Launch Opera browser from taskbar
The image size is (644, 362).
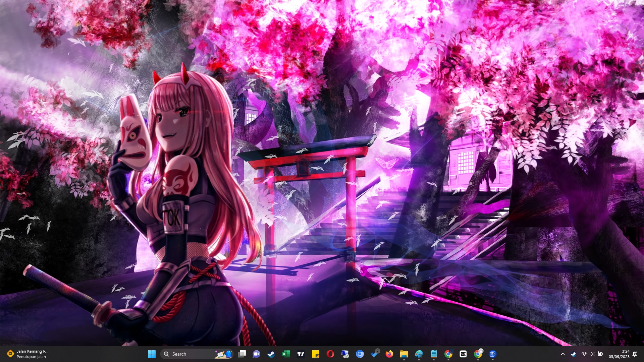pyautogui.click(x=330, y=354)
